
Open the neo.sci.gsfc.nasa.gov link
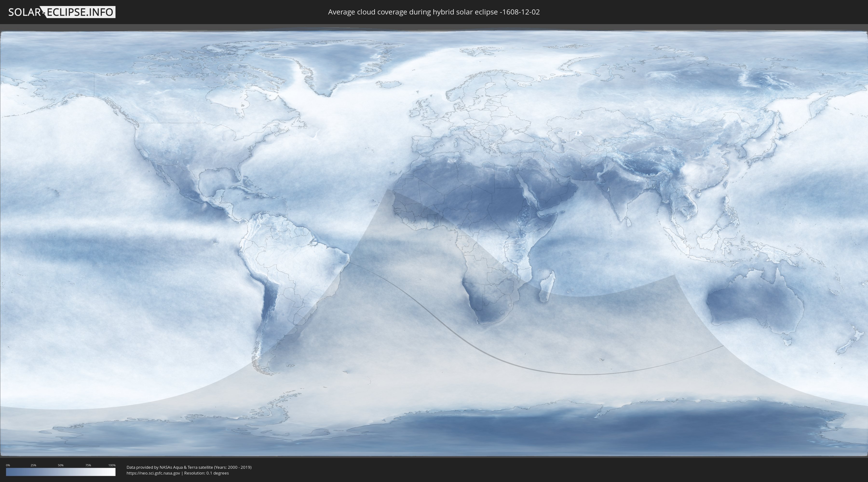pyautogui.click(x=153, y=473)
